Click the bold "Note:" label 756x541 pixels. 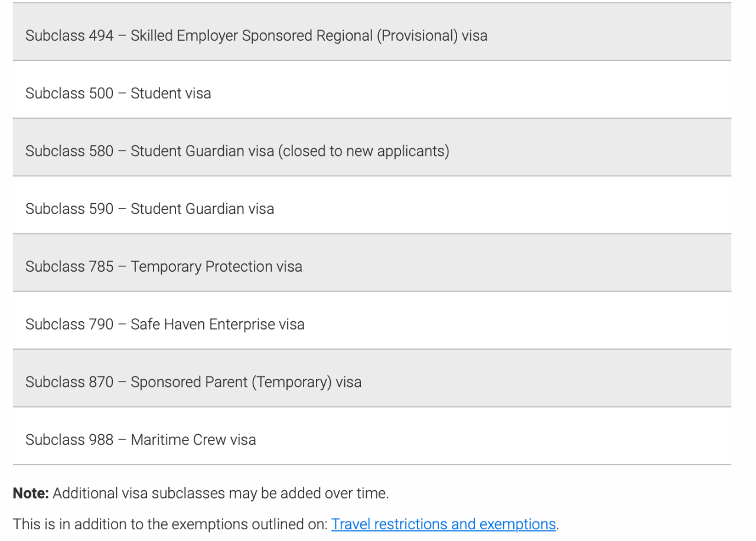(31, 494)
